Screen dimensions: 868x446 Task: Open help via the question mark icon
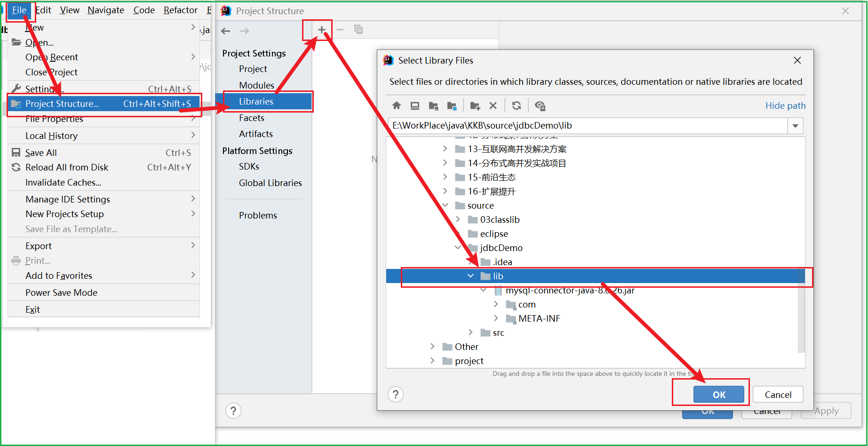396,394
